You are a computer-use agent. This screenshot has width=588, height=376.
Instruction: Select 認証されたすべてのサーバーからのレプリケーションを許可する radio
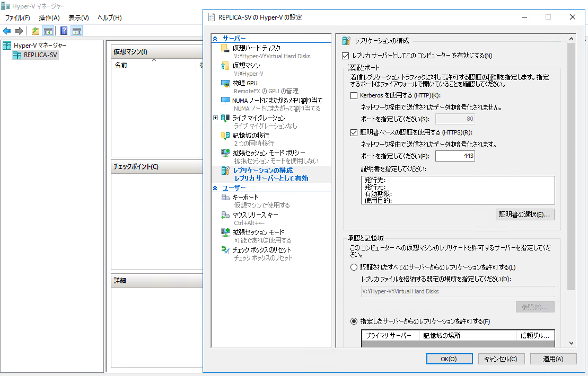[354, 267]
